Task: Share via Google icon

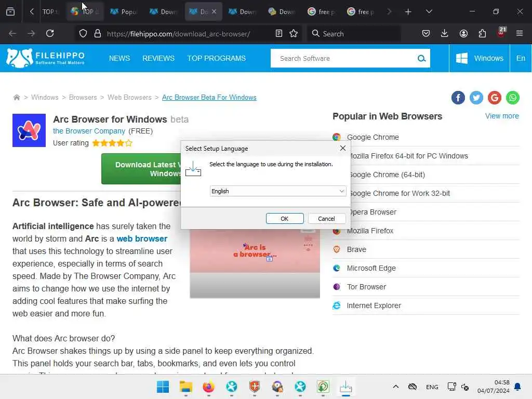Action: 495,98
